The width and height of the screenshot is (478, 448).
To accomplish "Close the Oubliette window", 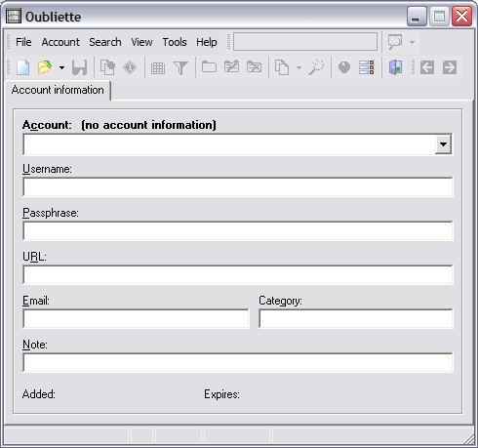I will click(x=461, y=16).
